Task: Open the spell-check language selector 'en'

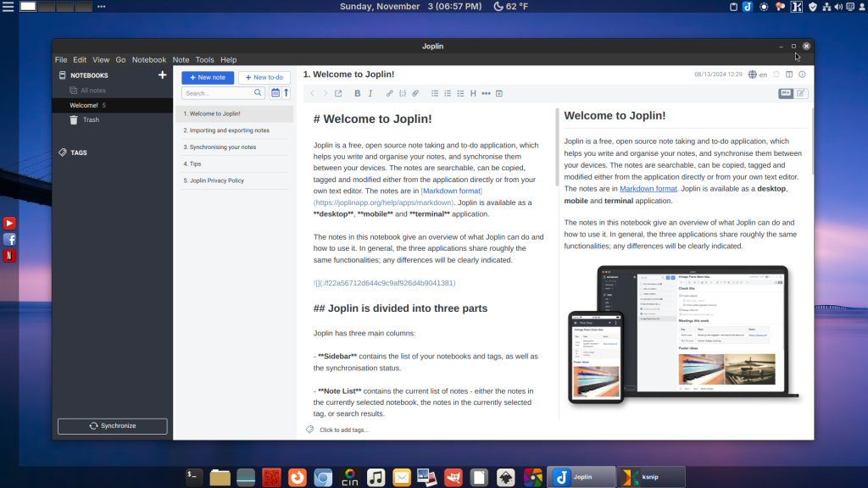Action: click(x=757, y=75)
